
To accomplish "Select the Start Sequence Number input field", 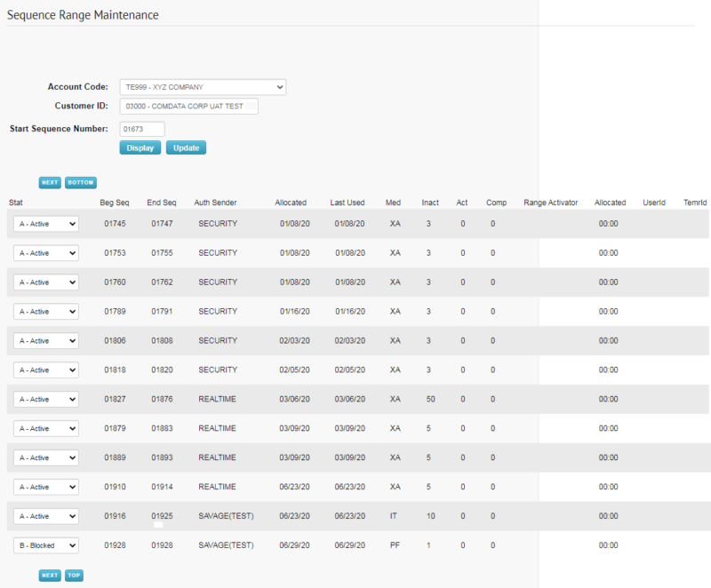I will (x=141, y=128).
